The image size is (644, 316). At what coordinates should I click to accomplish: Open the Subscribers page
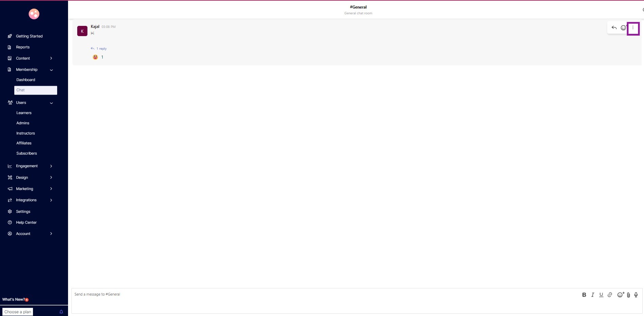(x=27, y=153)
